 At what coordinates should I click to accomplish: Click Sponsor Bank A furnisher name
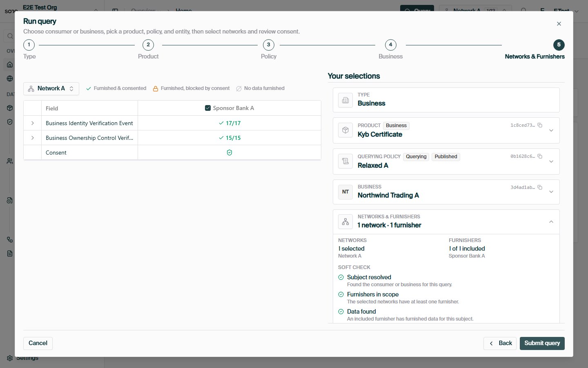click(x=467, y=256)
